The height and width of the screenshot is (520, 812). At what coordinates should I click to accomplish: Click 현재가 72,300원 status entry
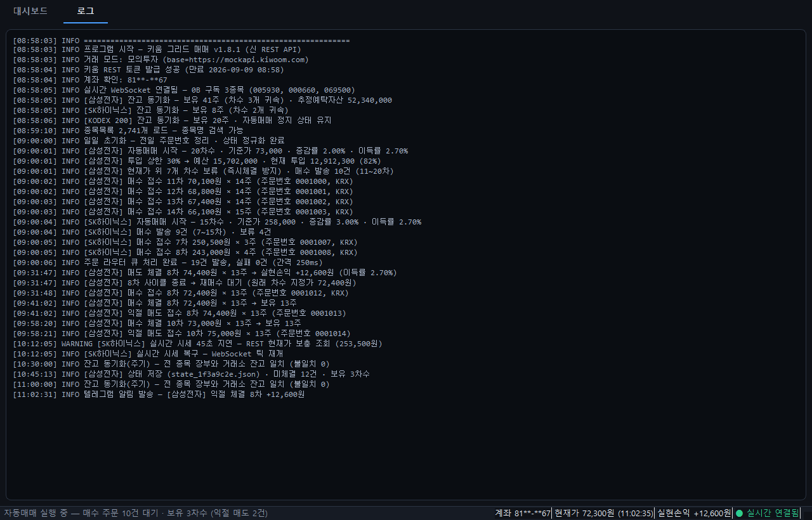coord(603,513)
